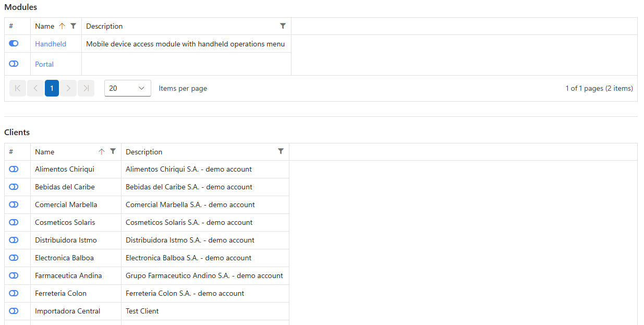Select the Ferreteria Colon name cell

click(76, 294)
